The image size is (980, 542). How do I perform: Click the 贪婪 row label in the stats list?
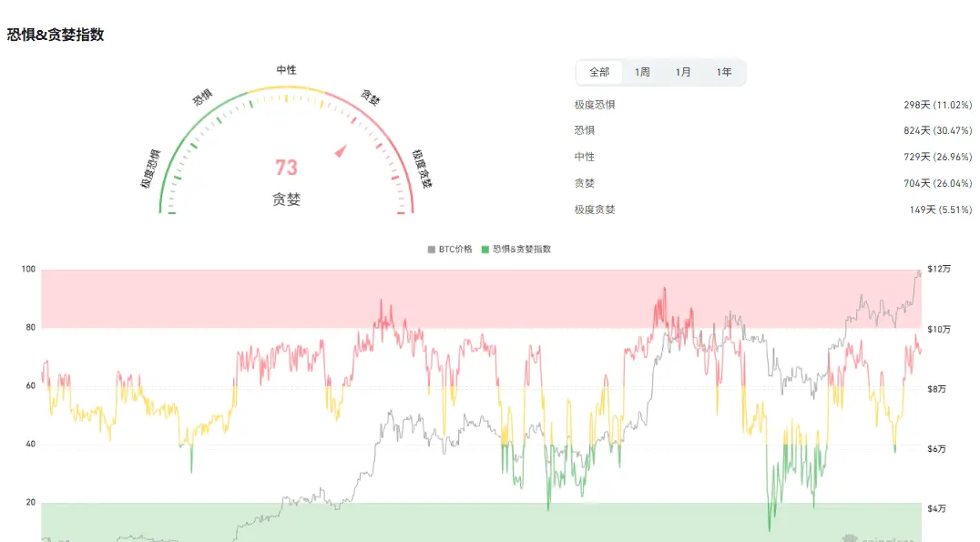[585, 183]
